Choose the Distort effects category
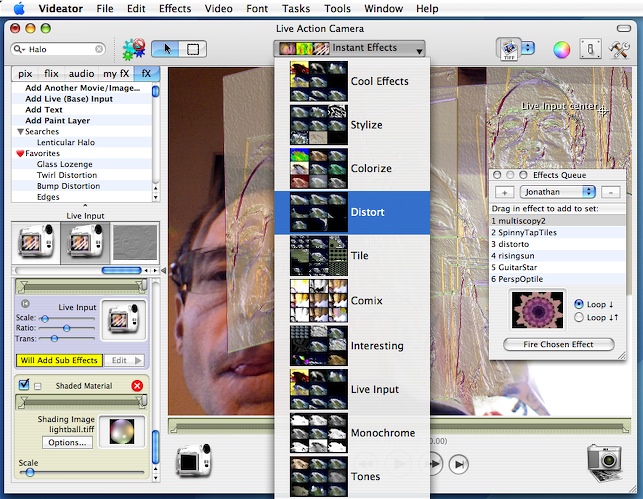643x499 pixels. [x=352, y=212]
